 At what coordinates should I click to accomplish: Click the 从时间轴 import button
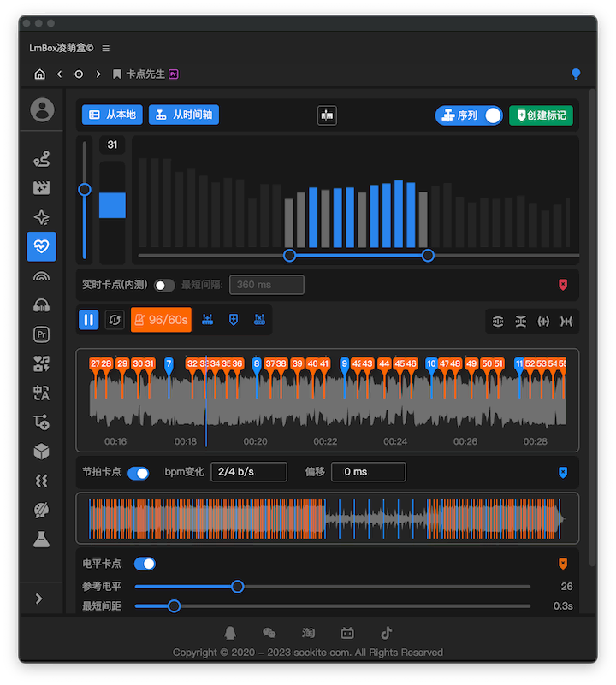184,115
